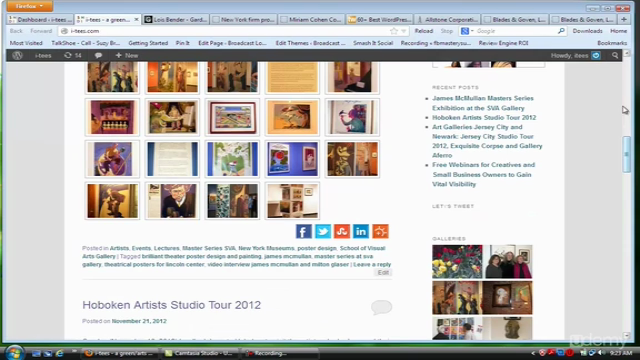Open poster design category link
This screenshot has width=640, height=360.
317,248
